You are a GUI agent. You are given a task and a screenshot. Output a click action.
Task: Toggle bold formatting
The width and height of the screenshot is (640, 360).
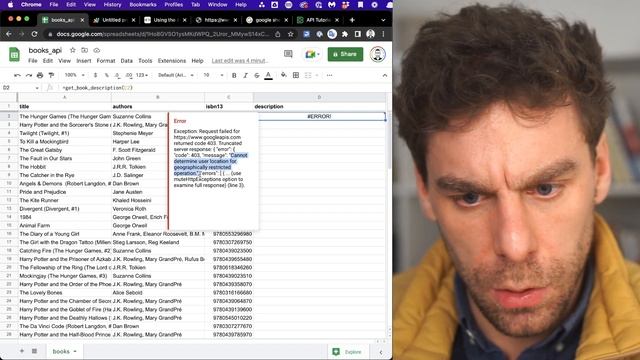point(234,75)
